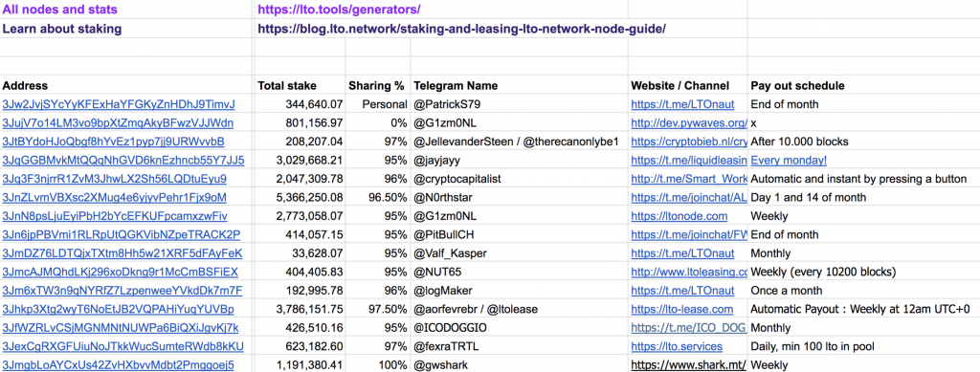Select the Total stake header cell

[x=300, y=85]
